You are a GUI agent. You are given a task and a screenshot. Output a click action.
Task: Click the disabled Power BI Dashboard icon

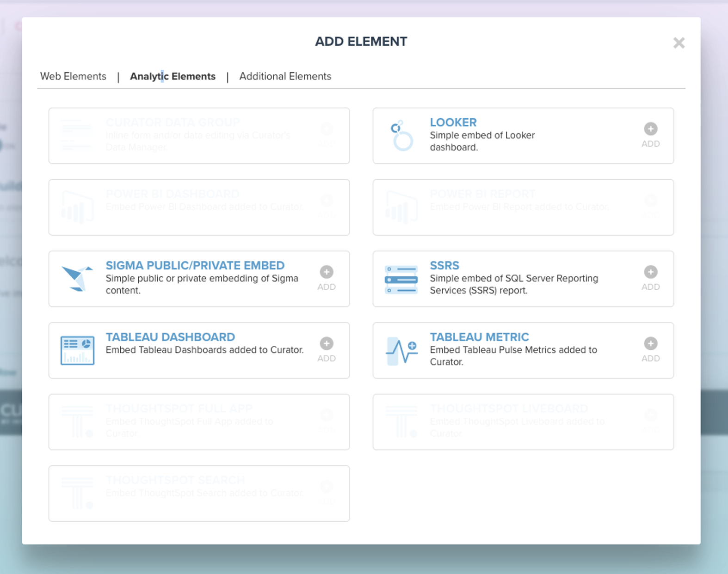77,207
